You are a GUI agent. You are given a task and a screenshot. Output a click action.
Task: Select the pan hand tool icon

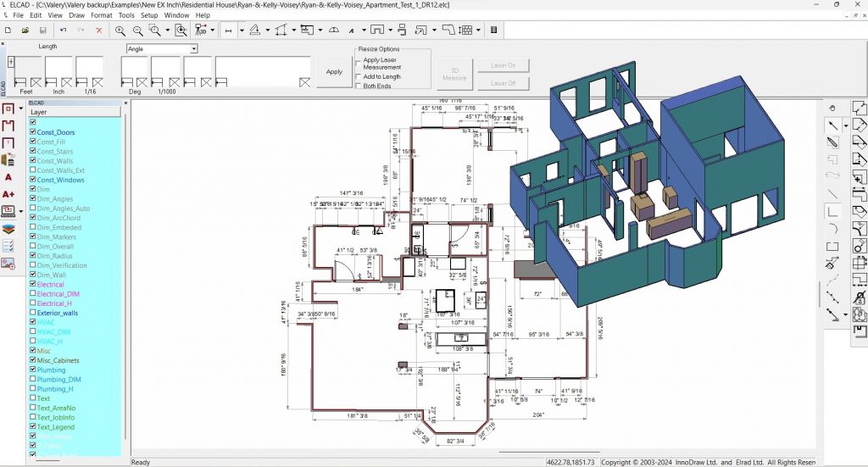point(832,108)
